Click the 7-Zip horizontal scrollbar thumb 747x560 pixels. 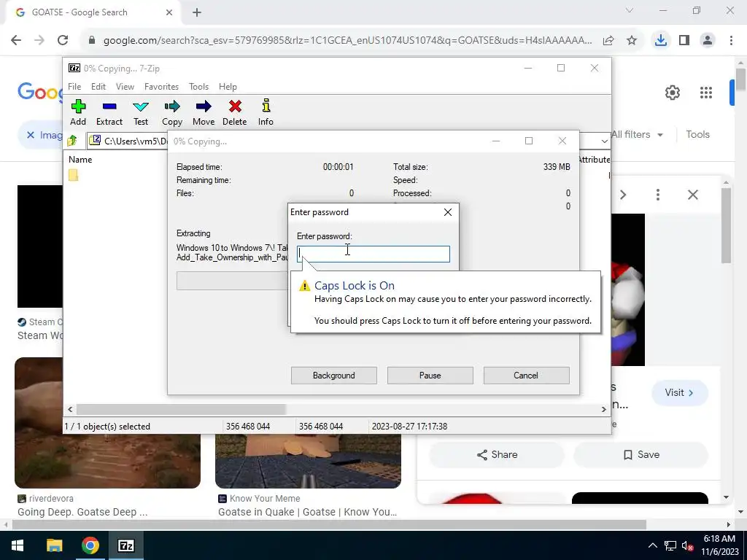[181, 409]
